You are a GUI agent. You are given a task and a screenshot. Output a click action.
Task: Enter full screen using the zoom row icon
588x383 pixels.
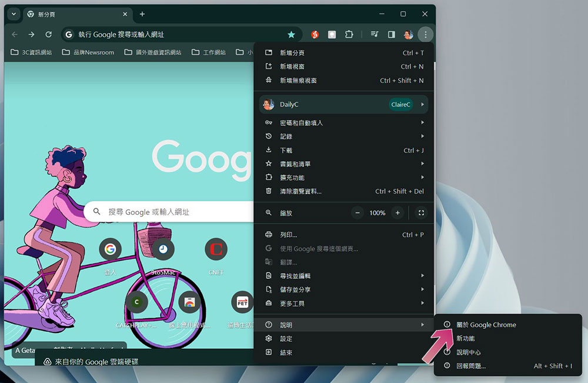click(x=421, y=212)
